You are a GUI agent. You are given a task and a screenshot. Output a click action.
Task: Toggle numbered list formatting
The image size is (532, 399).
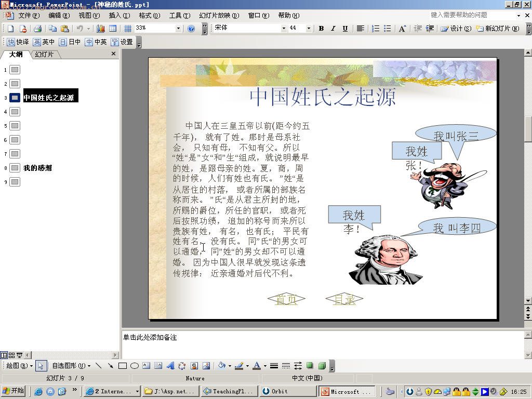point(376,29)
